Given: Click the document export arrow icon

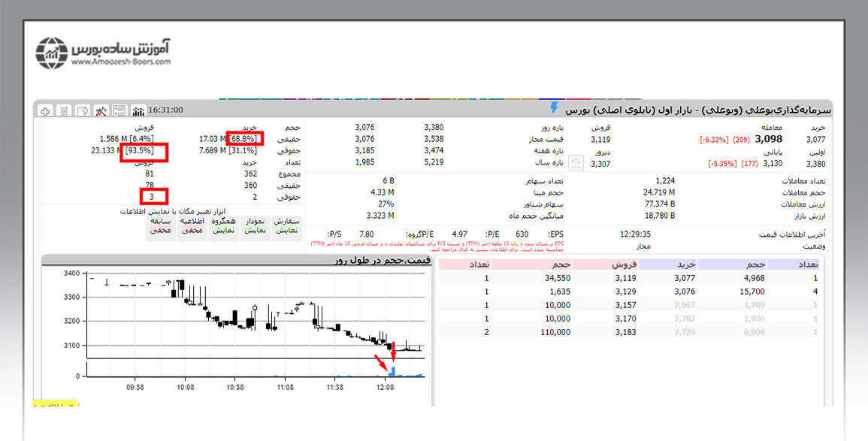Looking at the screenshot, I should click(82, 111).
